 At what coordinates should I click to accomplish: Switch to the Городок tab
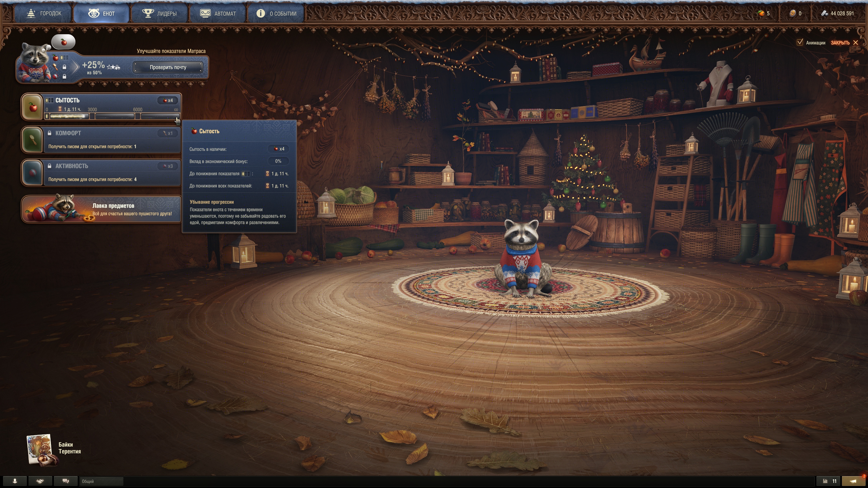coord(44,14)
